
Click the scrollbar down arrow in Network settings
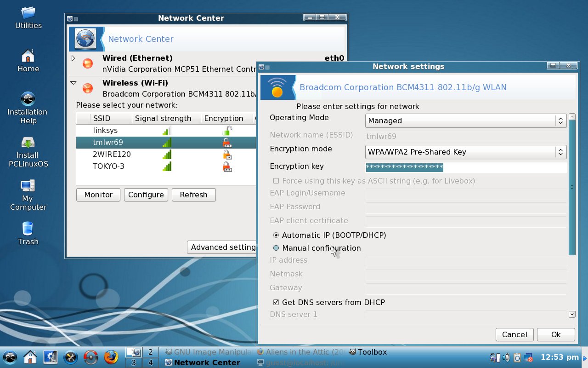(572, 314)
